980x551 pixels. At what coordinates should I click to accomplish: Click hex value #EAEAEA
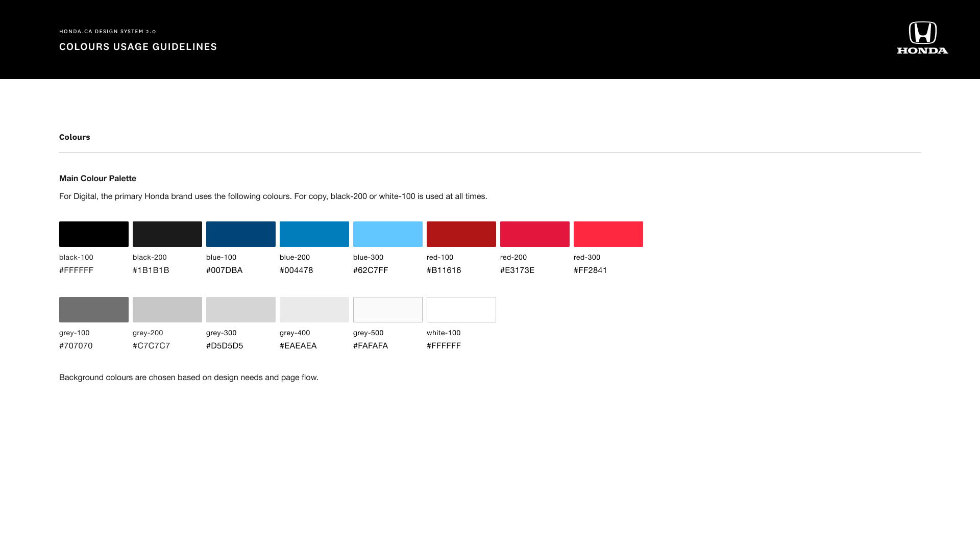click(x=298, y=346)
